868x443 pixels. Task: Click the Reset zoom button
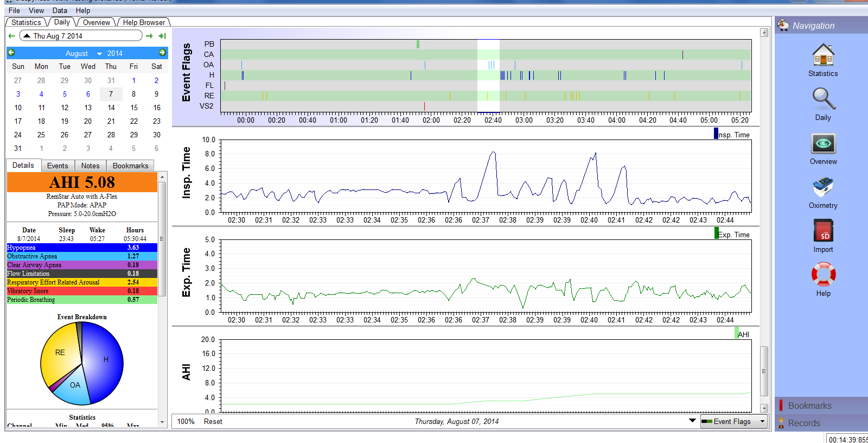point(213,421)
